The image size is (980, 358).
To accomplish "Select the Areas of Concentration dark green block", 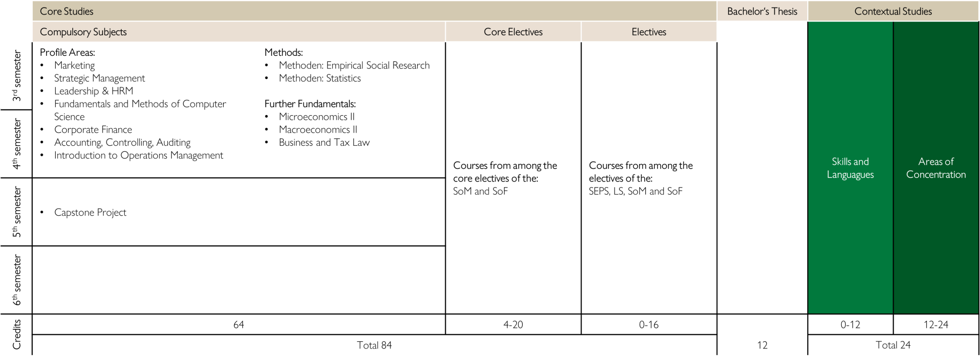I will (936, 168).
